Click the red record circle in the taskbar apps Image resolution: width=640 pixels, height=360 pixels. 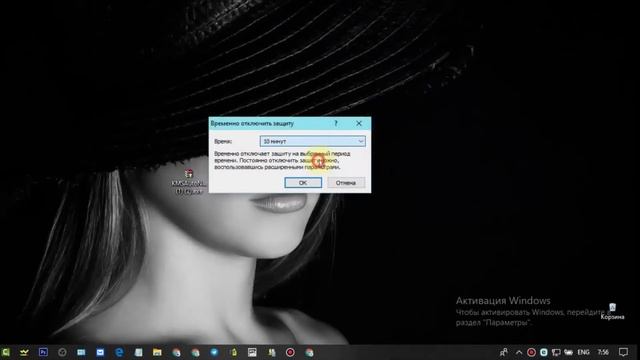click(x=290, y=352)
